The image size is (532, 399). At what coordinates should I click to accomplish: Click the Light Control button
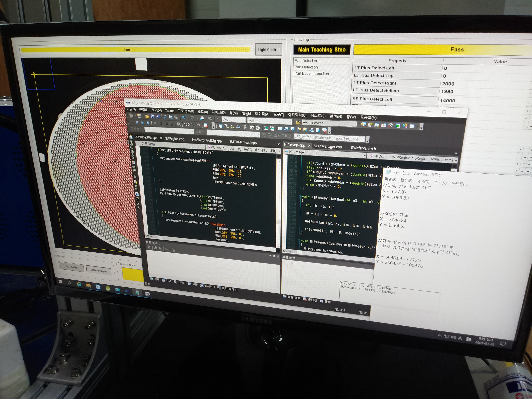(269, 50)
